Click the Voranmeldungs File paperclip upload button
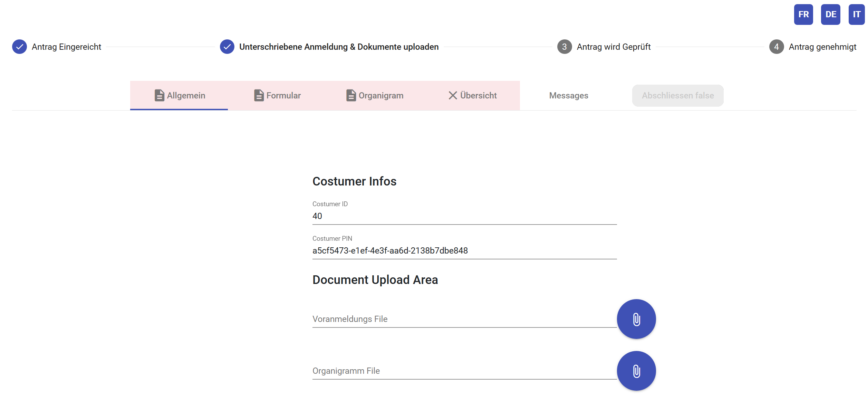 pyautogui.click(x=636, y=319)
